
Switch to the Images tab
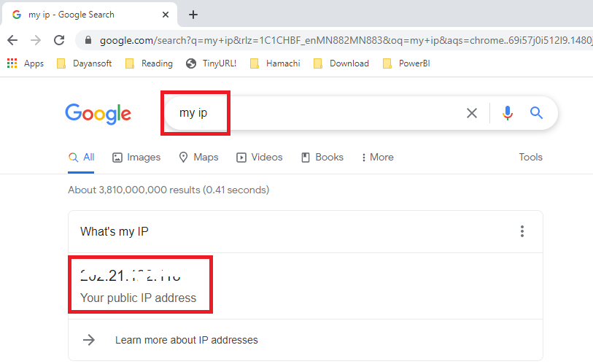tap(136, 158)
